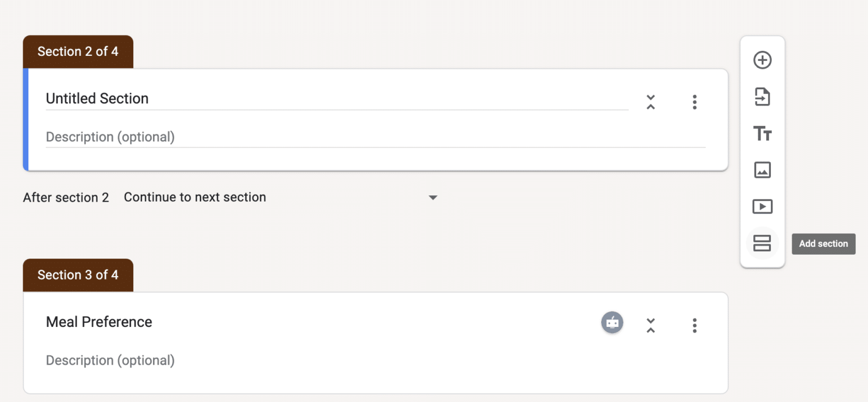Add a new question with the plus icon
Image resolution: width=868 pixels, height=402 pixels.
coord(762,60)
